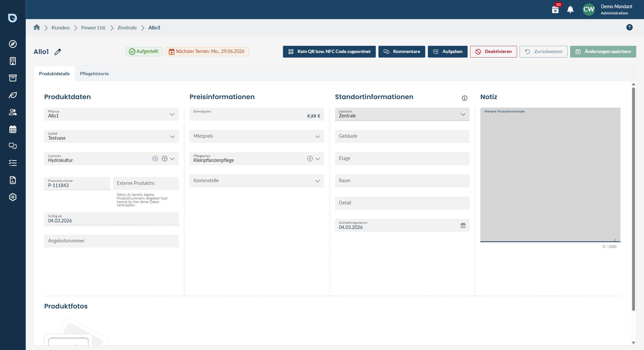
Task: Open the building icon in sidebar
Action: (x=13, y=61)
